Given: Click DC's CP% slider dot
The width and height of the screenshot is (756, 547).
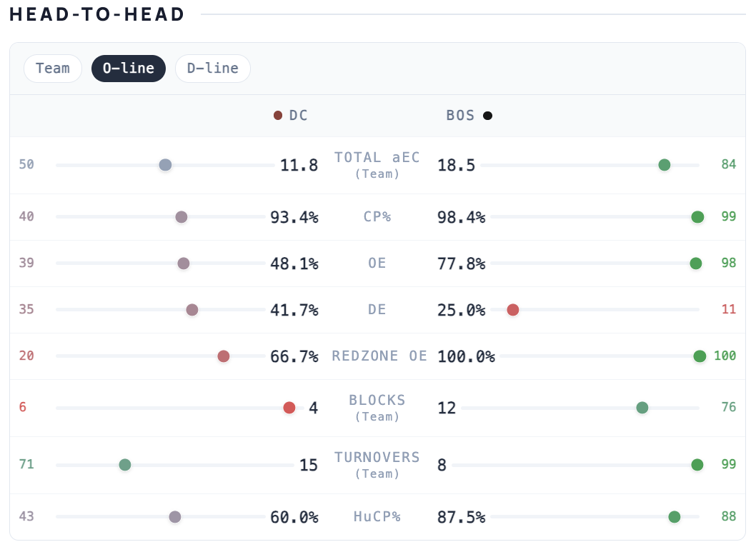Looking at the screenshot, I should coord(181,217).
